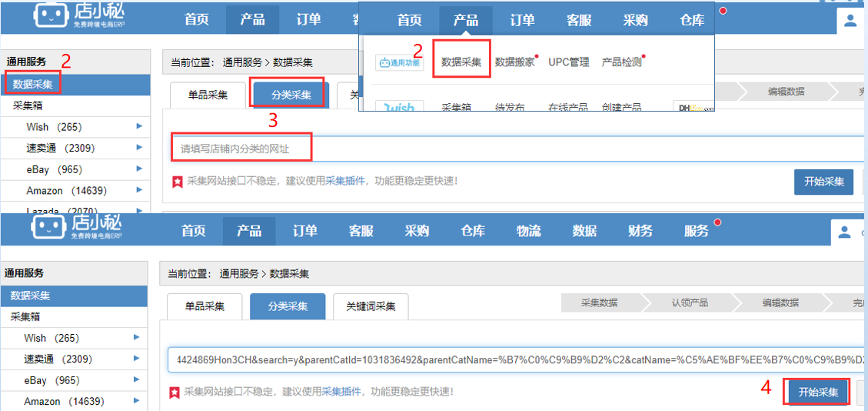Click the Wish logo in the product dropdown

click(400, 105)
